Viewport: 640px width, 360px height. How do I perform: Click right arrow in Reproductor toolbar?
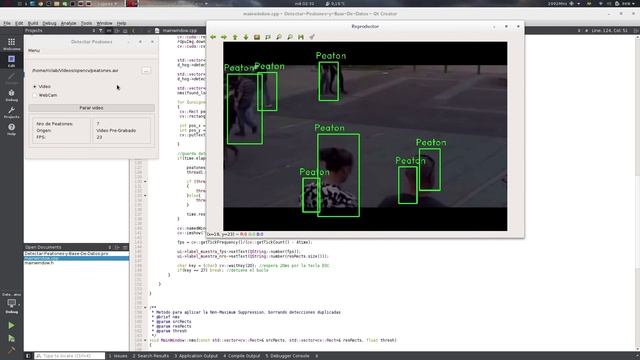click(x=224, y=37)
